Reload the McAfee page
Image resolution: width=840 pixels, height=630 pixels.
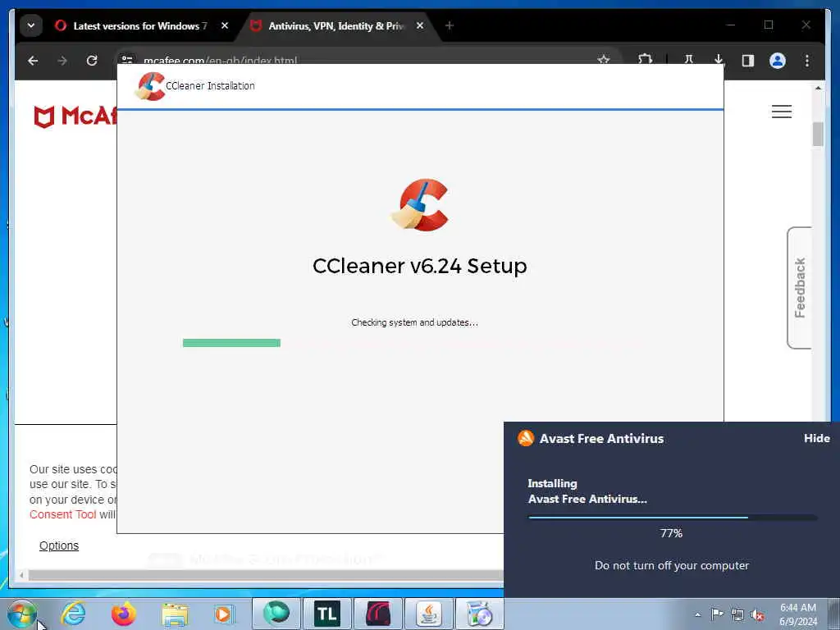(92, 61)
